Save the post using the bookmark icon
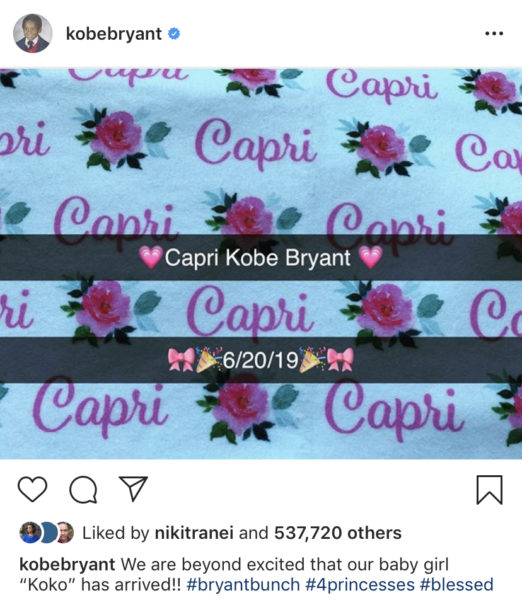 click(x=489, y=490)
